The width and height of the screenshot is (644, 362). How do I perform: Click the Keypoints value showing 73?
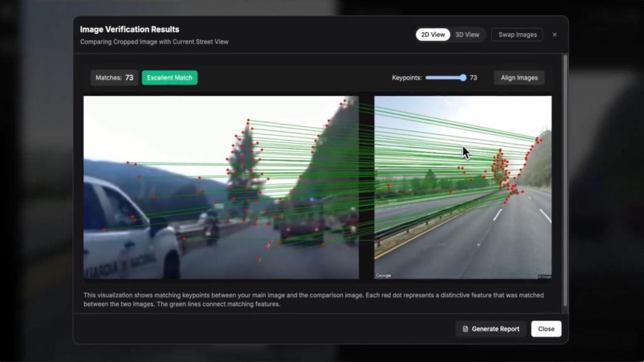pyautogui.click(x=474, y=77)
